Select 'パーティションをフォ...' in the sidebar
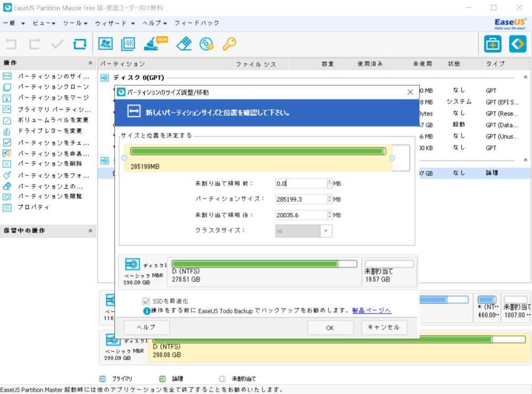The height and width of the screenshot is (394, 532). tap(54, 175)
